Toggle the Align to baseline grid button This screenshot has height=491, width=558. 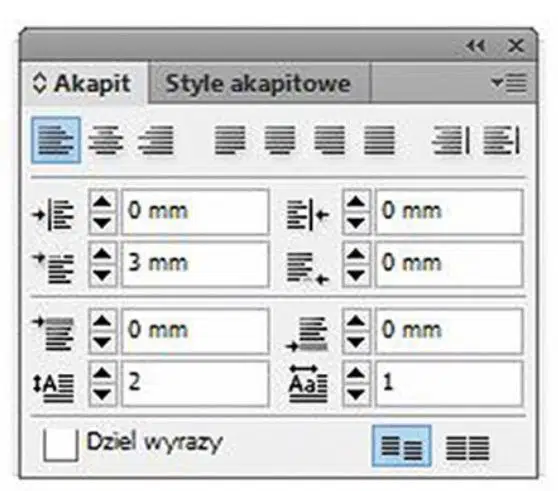click(x=468, y=448)
